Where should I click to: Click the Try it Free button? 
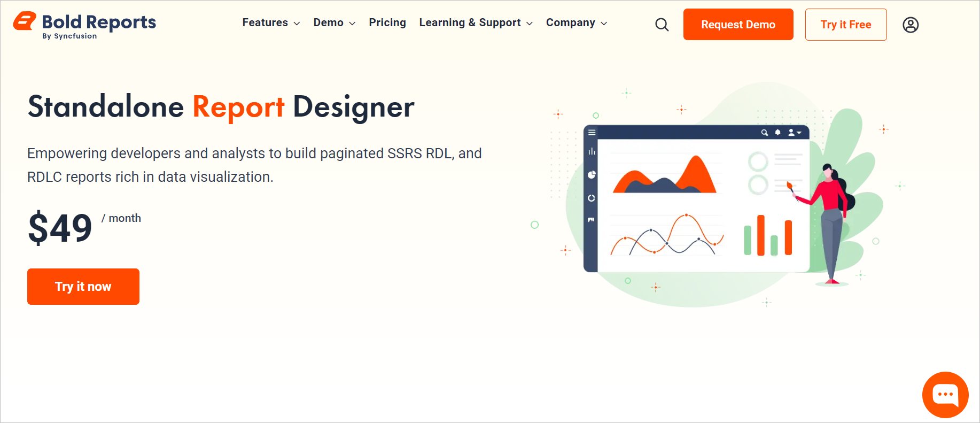[846, 25]
